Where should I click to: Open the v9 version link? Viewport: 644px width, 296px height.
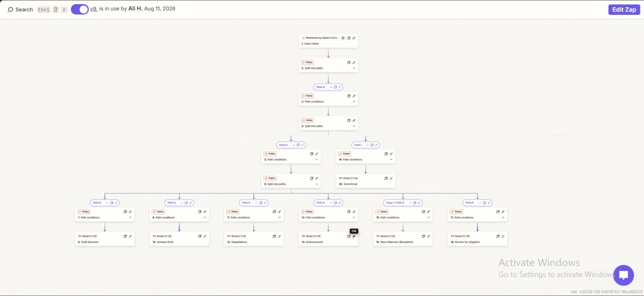[x=94, y=8]
